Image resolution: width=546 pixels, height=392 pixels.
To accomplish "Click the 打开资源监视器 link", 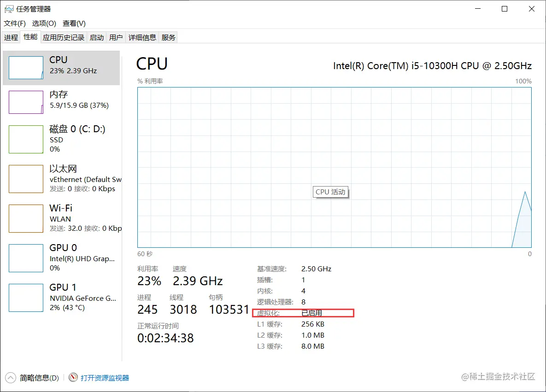I will click(x=105, y=378).
